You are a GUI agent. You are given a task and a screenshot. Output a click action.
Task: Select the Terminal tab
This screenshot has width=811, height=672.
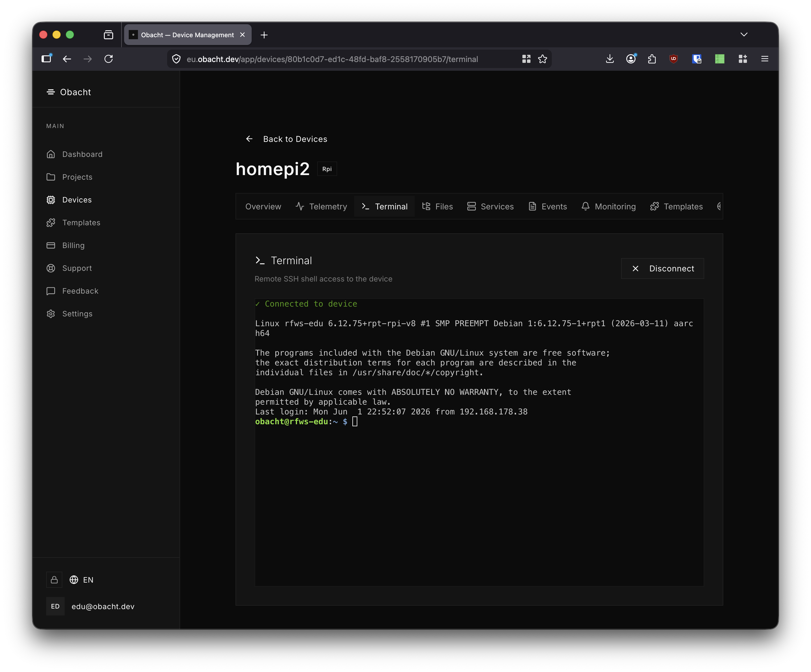click(385, 207)
